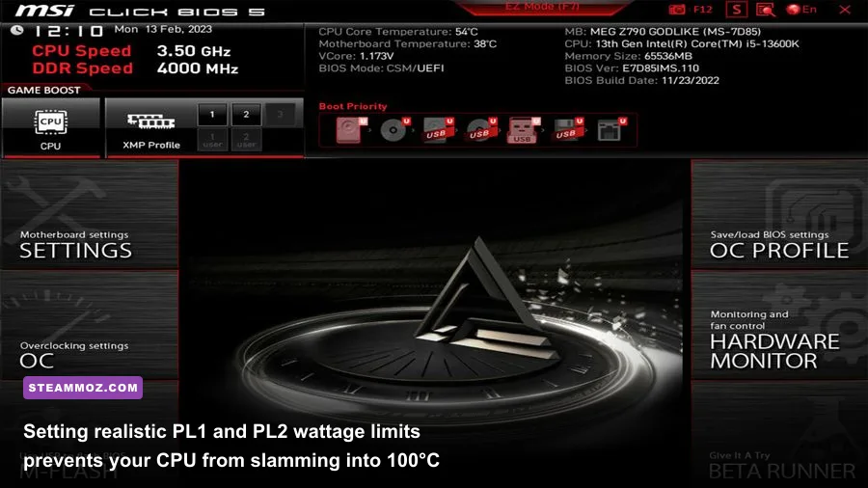
Task: Open the Motherboard SETTINGS menu
Action: (90, 215)
